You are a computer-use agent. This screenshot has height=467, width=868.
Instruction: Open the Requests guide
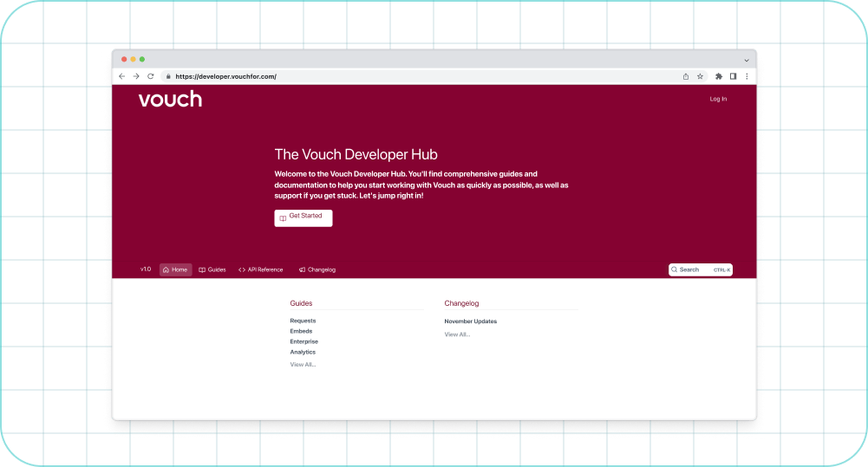pos(303,321)
